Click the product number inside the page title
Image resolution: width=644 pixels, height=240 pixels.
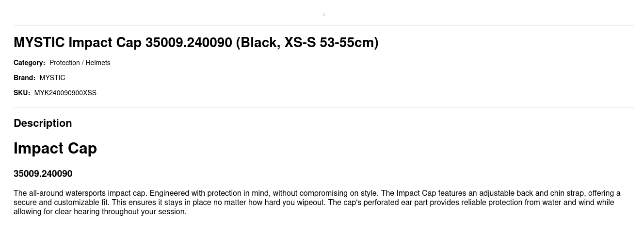pos(189,43)
